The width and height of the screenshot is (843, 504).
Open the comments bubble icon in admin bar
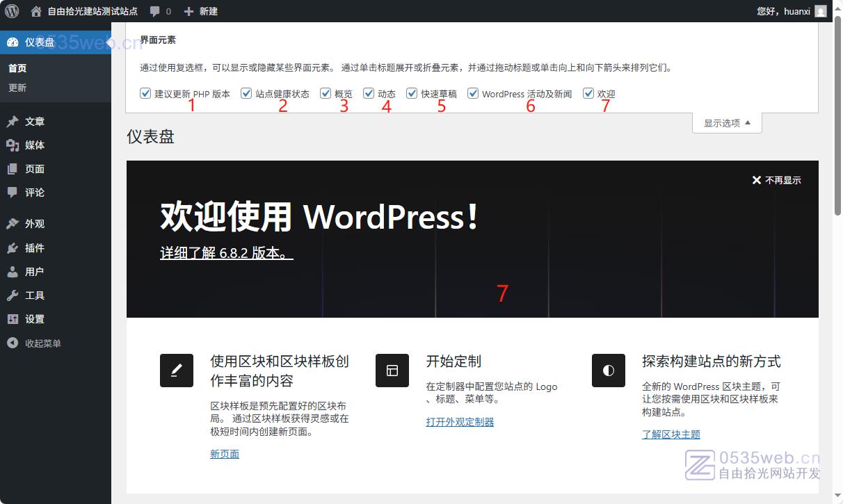[x=155, y=11]
